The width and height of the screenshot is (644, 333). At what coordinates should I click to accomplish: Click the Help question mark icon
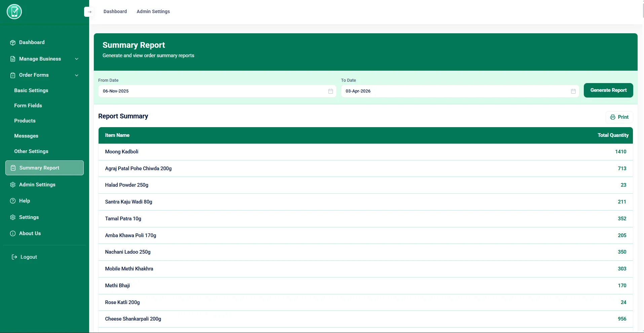pos(13,201)
